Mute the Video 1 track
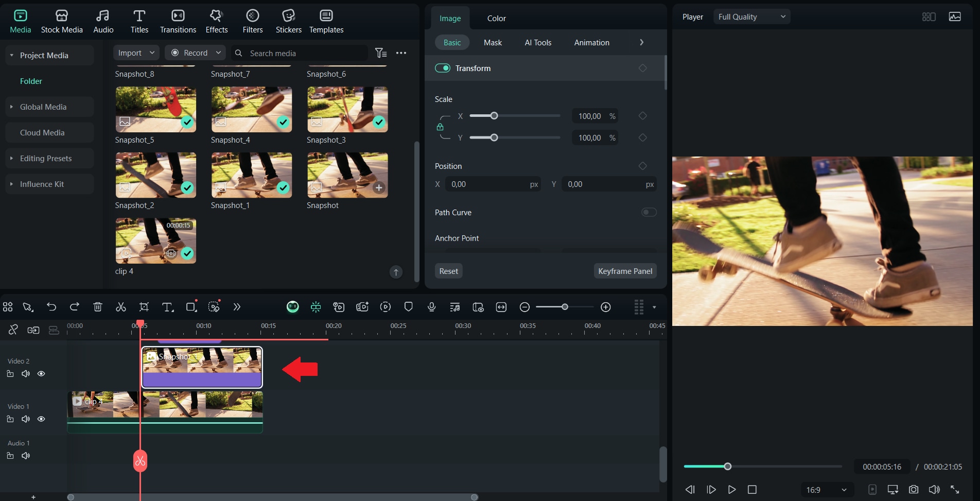The width and height of the screenshot is (980, 501). [x=26, y=419]
